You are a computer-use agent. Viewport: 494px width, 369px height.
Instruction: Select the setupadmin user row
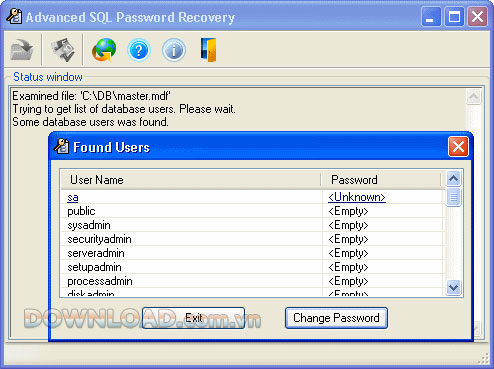[253, 267]
